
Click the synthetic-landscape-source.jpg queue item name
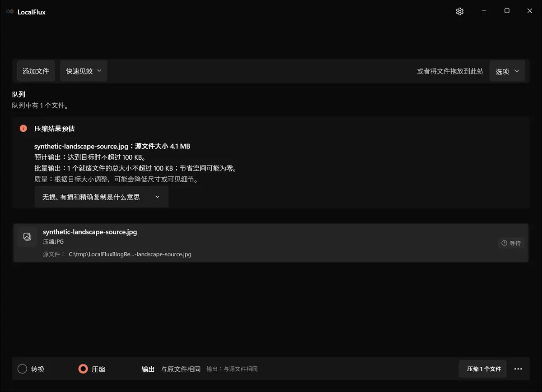pyautogui.click(x=90, y=232)
